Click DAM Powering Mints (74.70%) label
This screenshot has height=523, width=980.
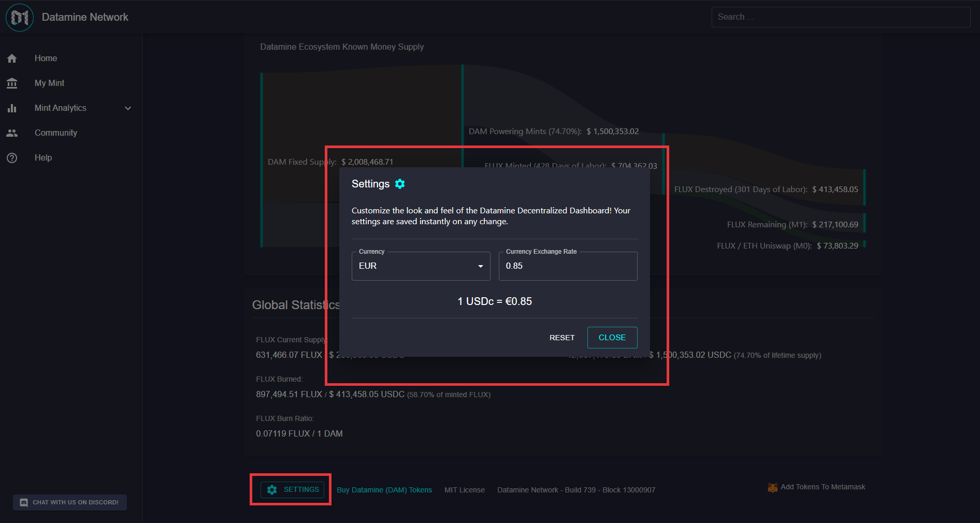(x=525, y=132)
